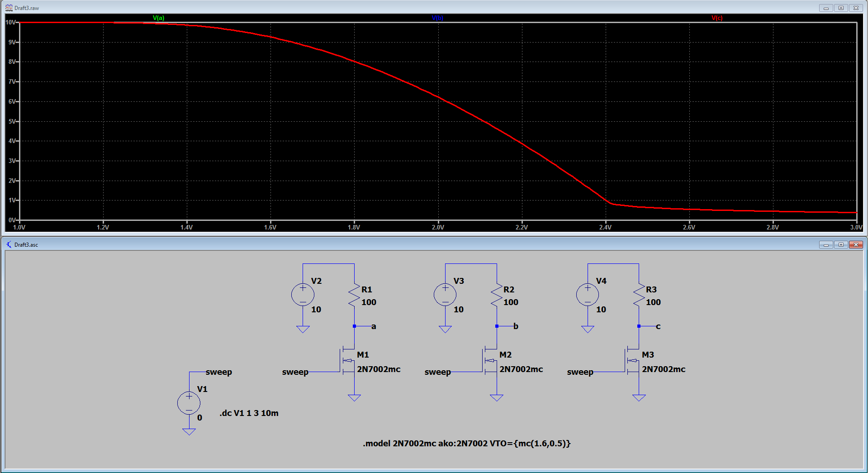The image size is (868, 473).
Task: Click the 2N7002mc value of M2
Action: pos(521,369)
